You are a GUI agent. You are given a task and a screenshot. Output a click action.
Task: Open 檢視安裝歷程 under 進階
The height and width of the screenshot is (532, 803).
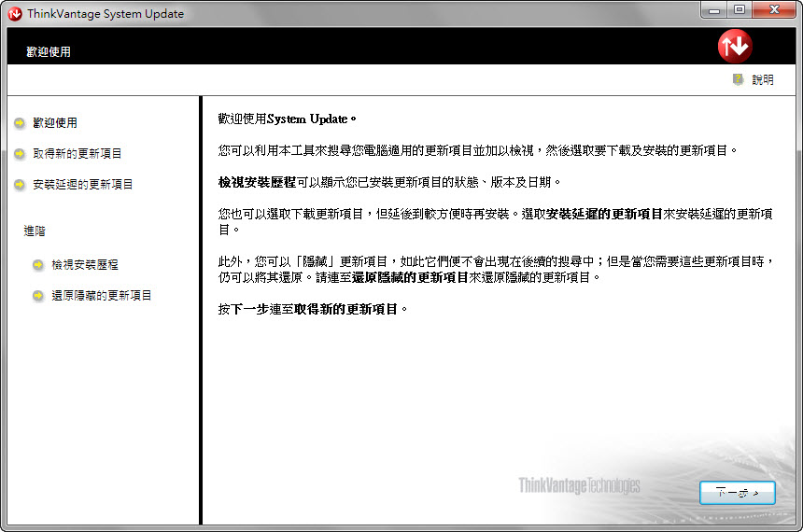point(85,265)
